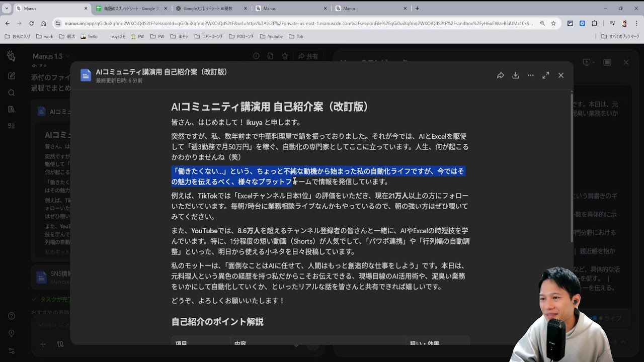Open the Youtube bookmark folder
The image size is (644, 362).
[x=271, y=37]
